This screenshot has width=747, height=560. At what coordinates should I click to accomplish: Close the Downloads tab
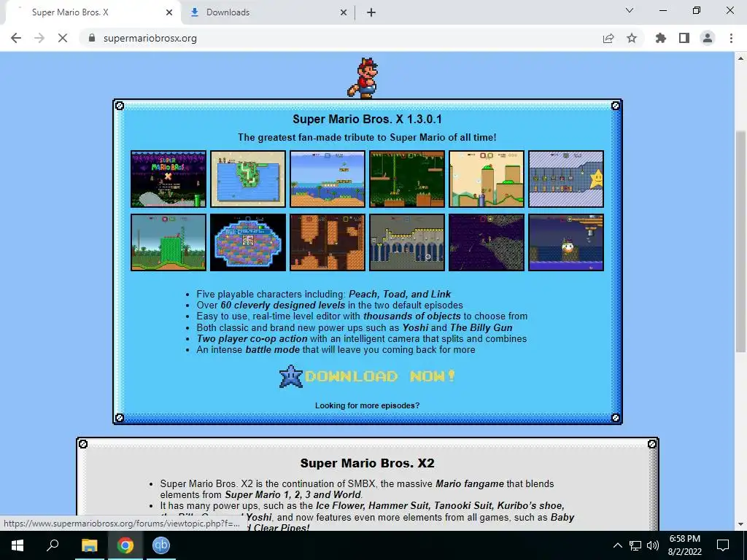pos(344,12)
